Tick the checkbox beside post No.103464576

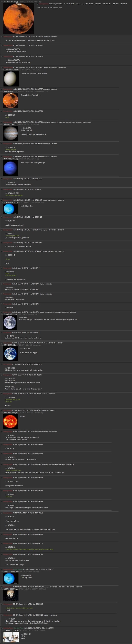tap(2, 36)
